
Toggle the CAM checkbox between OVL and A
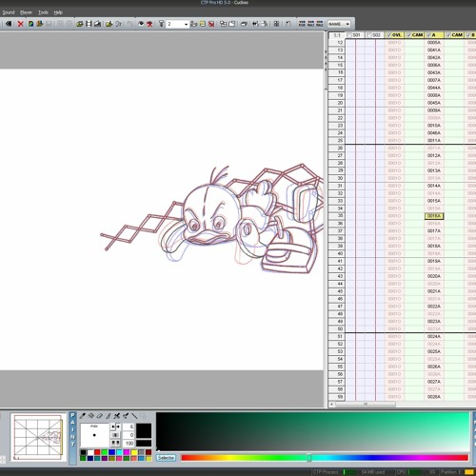(408, 35)
